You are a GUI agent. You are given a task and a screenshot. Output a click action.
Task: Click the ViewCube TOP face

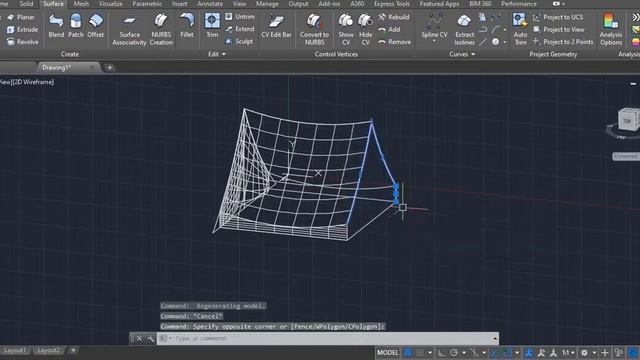click(x=627, y=121)
